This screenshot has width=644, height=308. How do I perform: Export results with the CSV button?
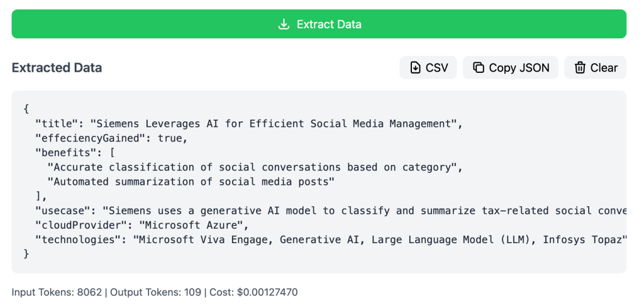click(x=428, y=68)
